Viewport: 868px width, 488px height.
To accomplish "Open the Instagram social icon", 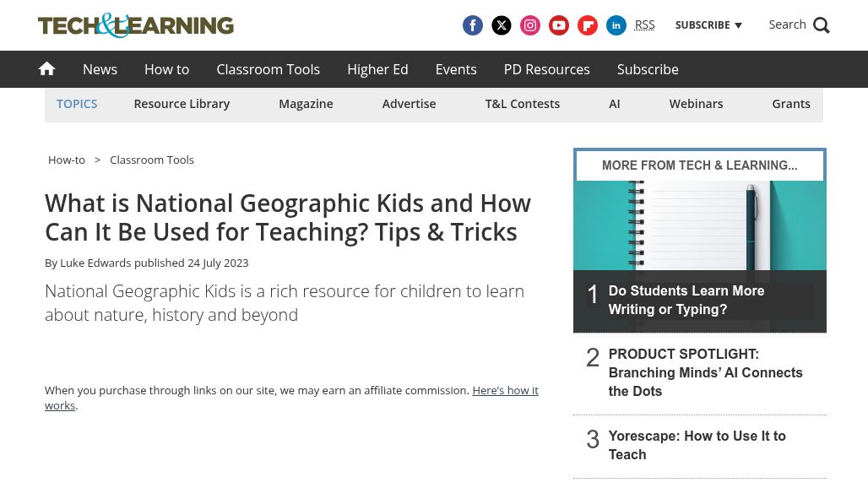I will (530, 25).
